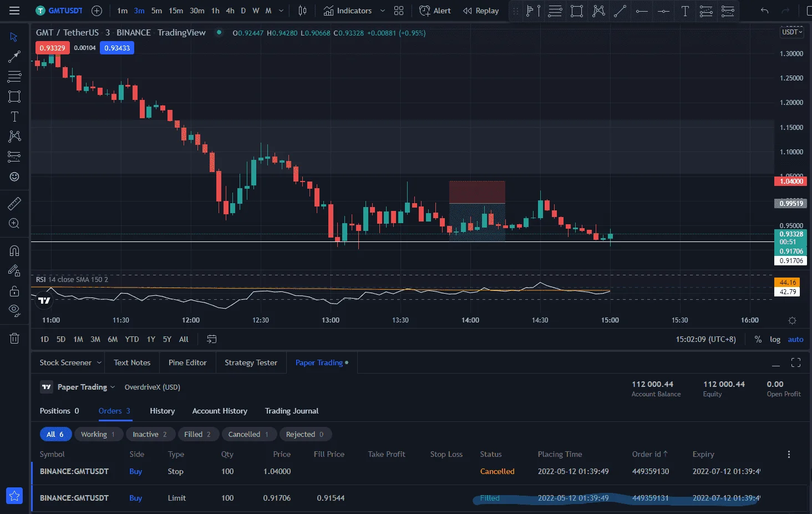Toggle lock all drawings
The height and width of the screenshot is (514, 812).
(14, 290)
